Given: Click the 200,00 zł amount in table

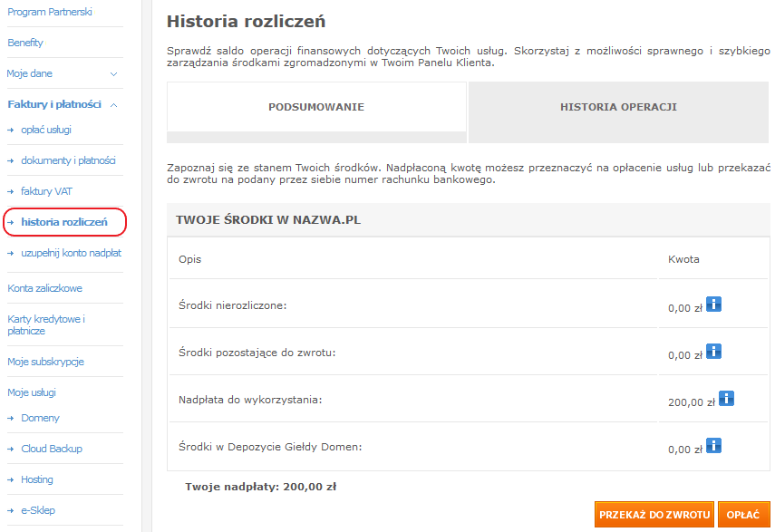Looking at the screenshot, I should (x=692, y=402).
